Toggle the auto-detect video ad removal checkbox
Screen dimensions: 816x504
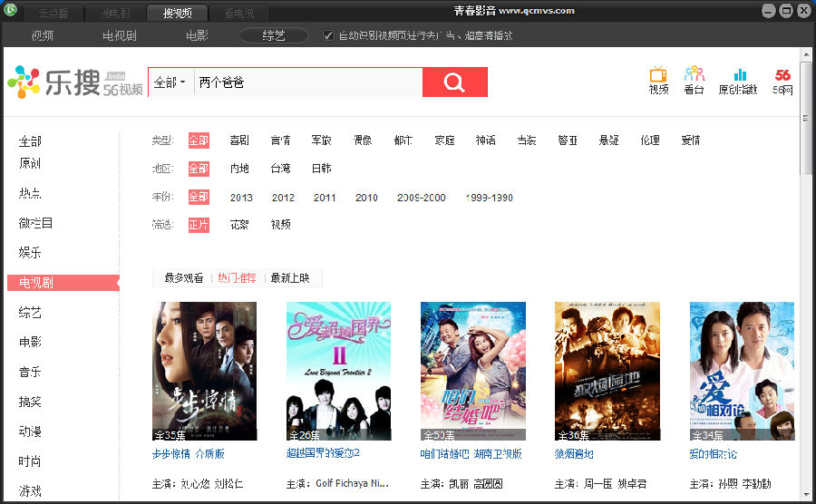click(x=328, y=36)
